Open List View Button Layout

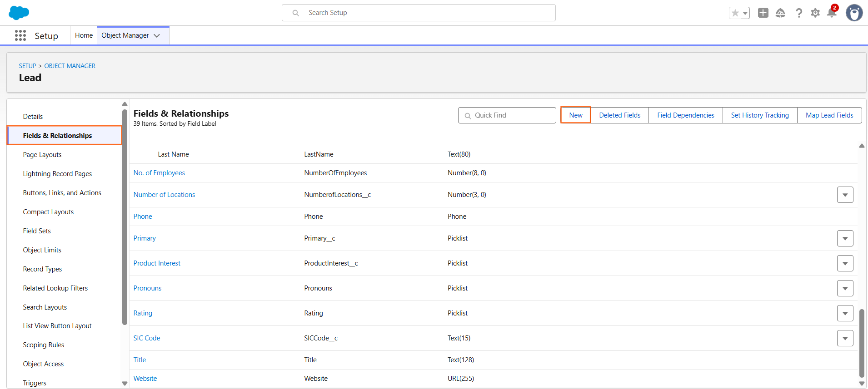pos(57,326)
